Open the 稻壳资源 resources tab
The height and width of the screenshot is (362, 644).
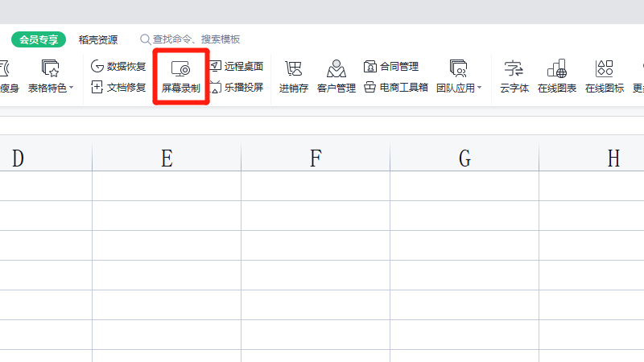tap(98, 39)
